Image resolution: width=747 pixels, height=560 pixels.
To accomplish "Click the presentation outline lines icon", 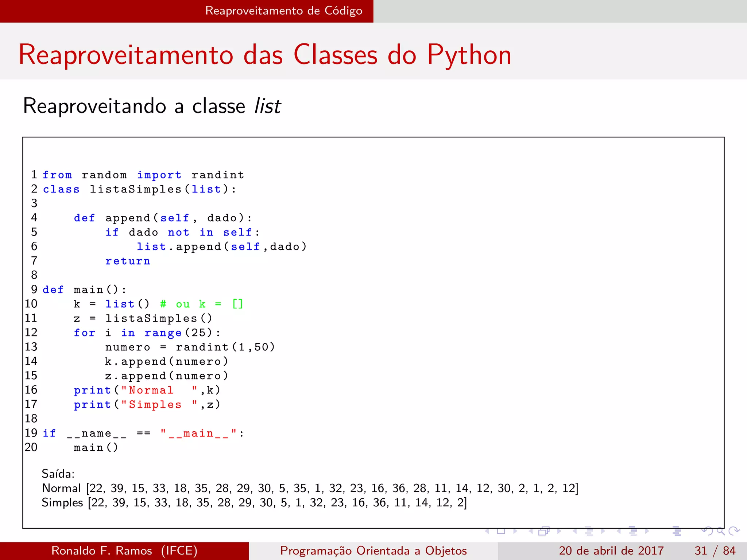I will (677, 531).
